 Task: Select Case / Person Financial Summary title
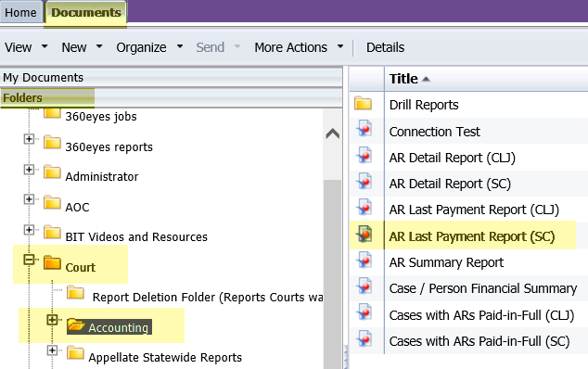click(483, 288)
